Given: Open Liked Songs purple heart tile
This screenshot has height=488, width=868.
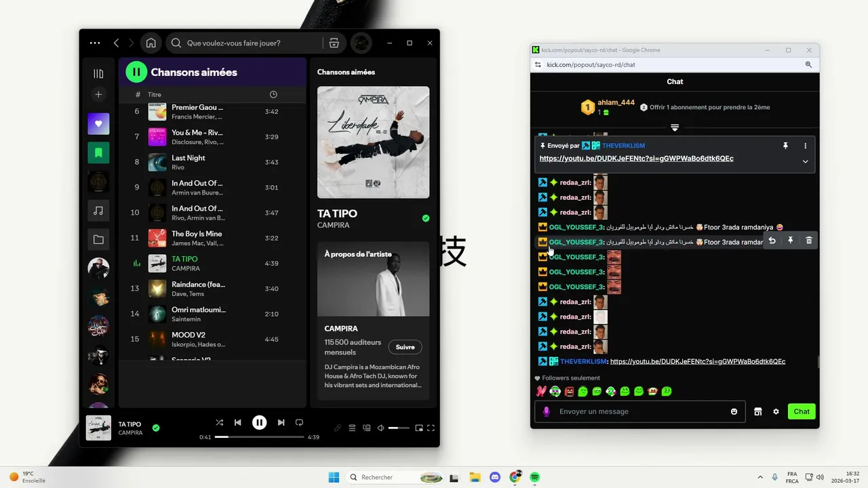Looking at the screenshot, I should tap(98, 124).
